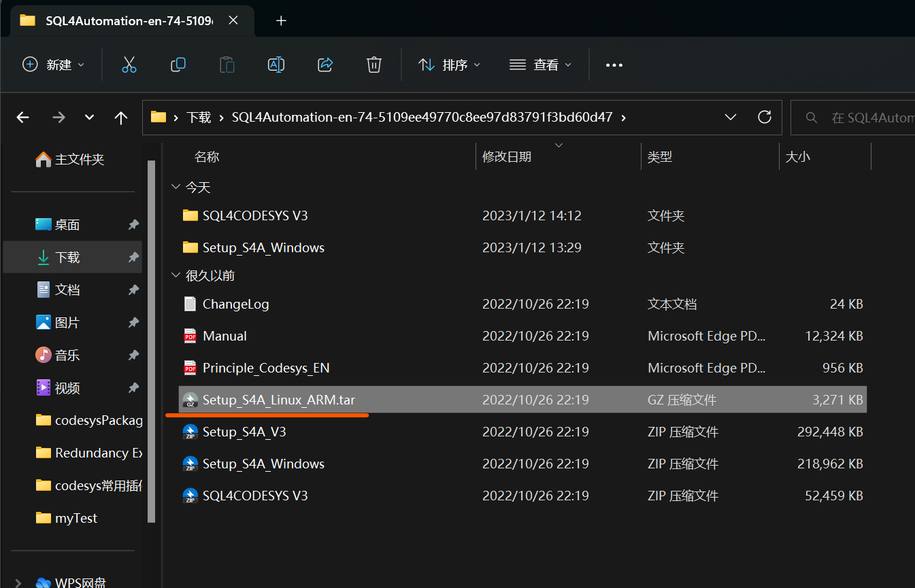Click the SQL4Automation breadcrumb segment
915x588 pixels.
pos(422,118)
